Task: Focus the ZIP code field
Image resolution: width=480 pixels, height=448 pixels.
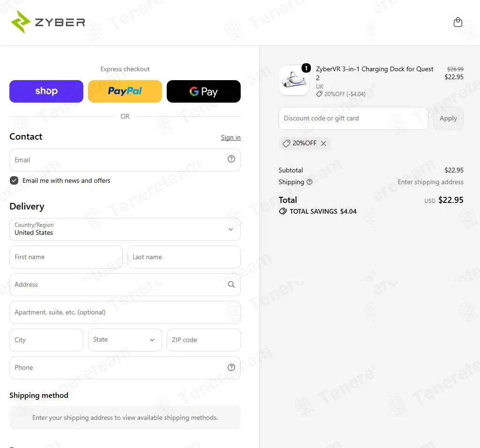Action: point(204,340)
